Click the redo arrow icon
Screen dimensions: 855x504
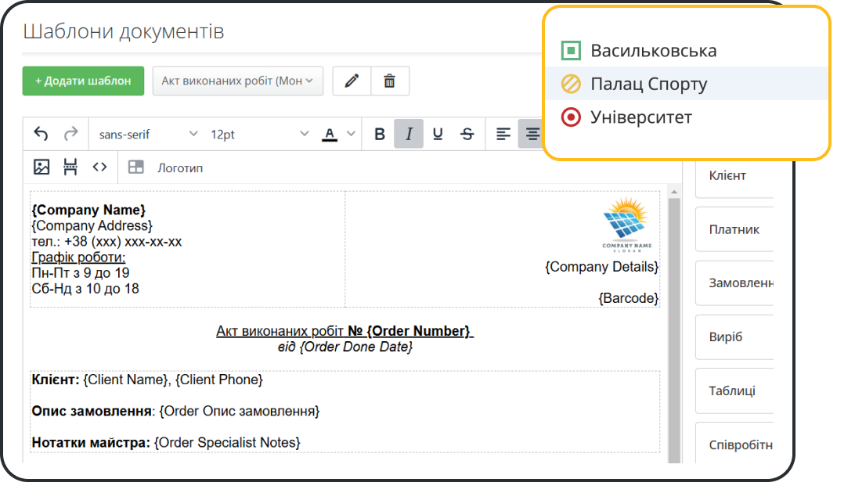[70, 134]
